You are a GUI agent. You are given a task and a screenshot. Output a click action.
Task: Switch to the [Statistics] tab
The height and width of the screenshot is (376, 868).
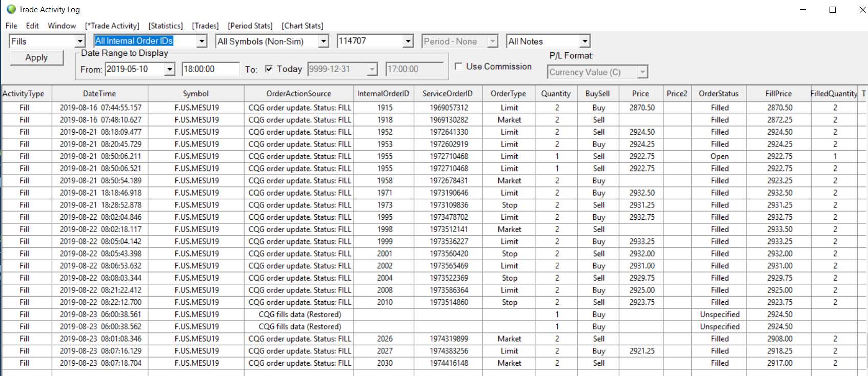166,26
